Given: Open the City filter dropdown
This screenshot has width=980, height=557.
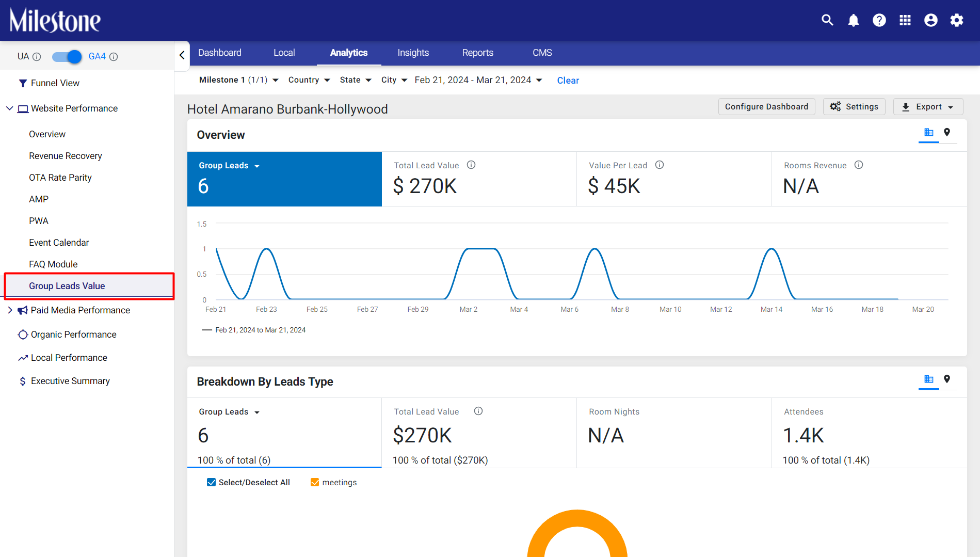Looking at the screenshot, I should (394, 80).
